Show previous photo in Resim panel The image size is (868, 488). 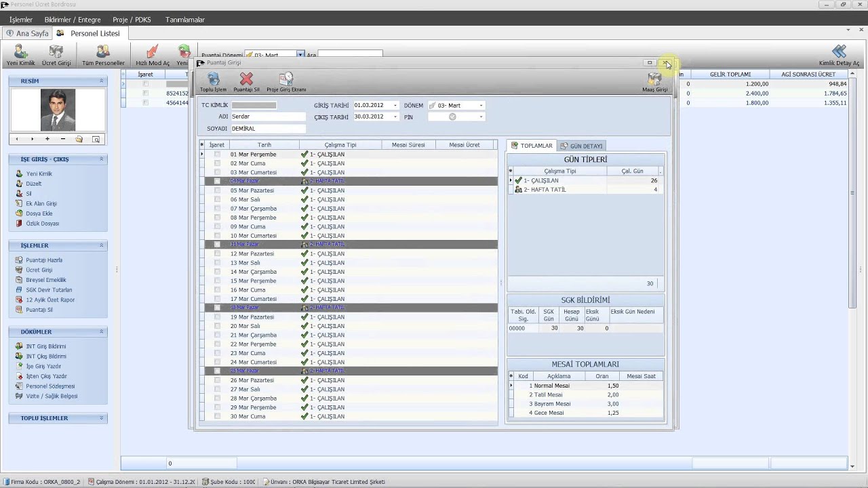(16, 139)
